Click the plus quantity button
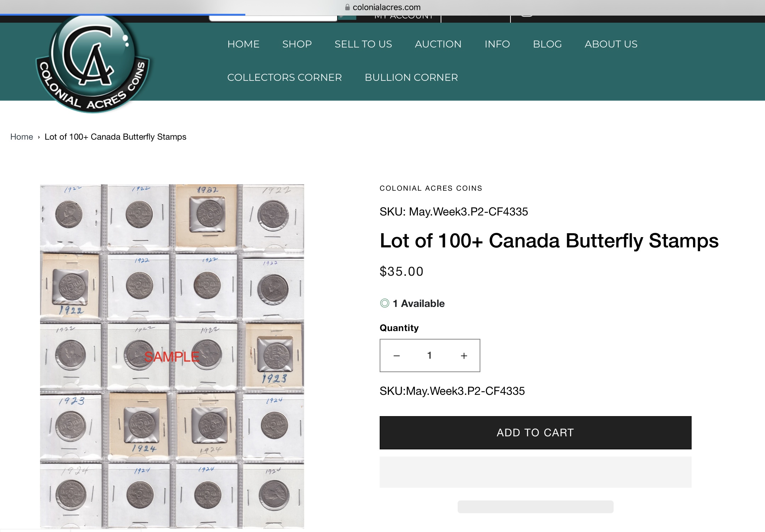 click(x=464, y=355)
